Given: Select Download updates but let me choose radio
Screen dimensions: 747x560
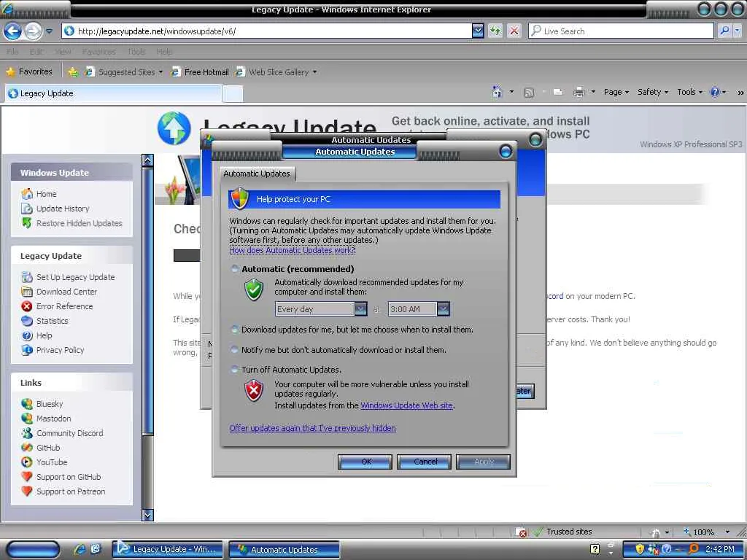Looking at the screenshot, I should 234,330.
